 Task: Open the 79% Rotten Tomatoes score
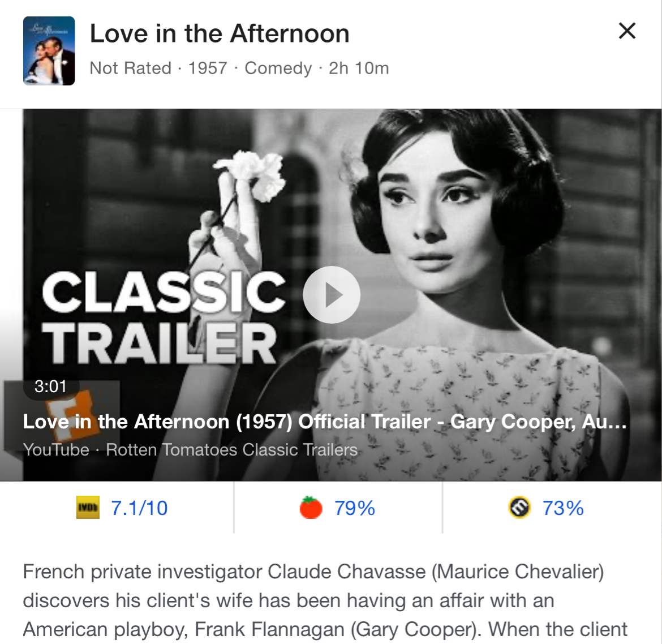(x=354, y=508)
